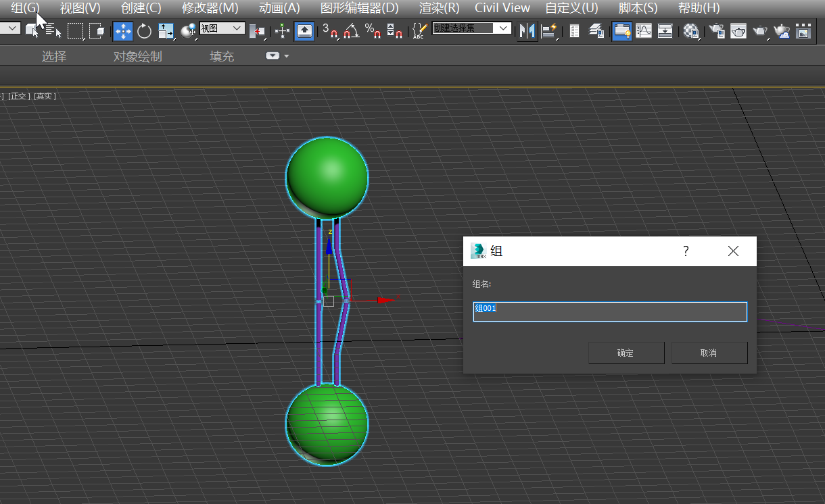Screen dimensions: 825x504
Task: Click the red X-axis gizmo arrow
Action: tap(386, 299)
